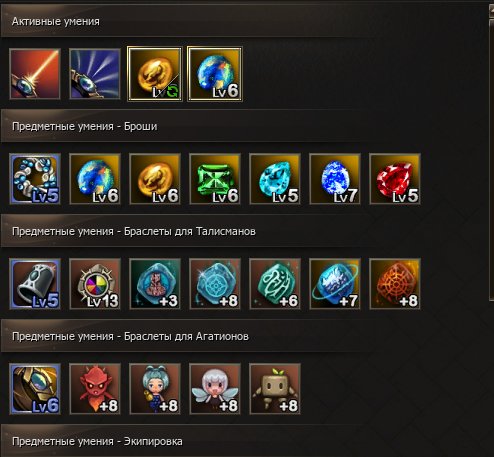The image size is (494, 457).
Task: Activate the blue light rays bracelet skill
Action: (95, 74)
